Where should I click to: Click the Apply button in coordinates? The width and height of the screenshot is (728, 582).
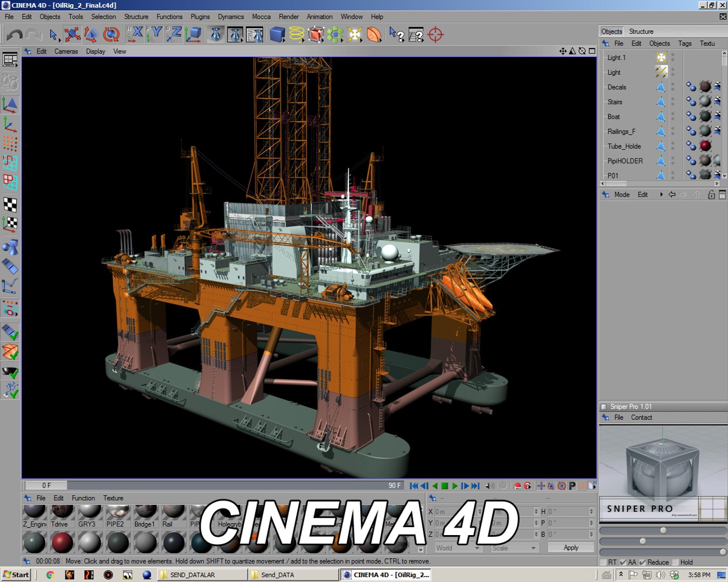571,548
